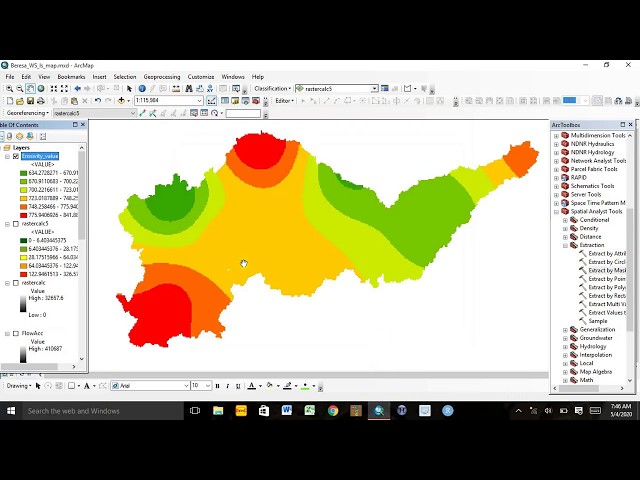640x480 pixels.
Task: Collapse the Spatial Analyst Tools toolbox
Action: [x=556, y=211]
